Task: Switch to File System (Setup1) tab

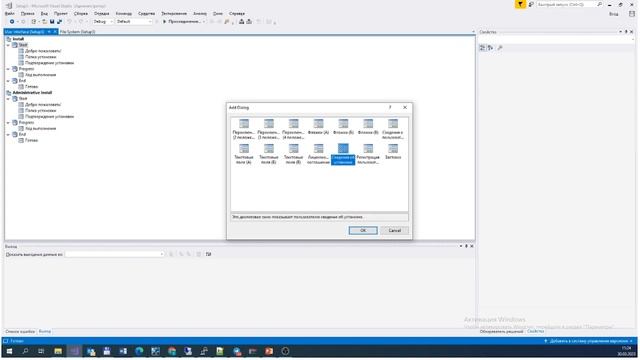Action: click(78, 32)
